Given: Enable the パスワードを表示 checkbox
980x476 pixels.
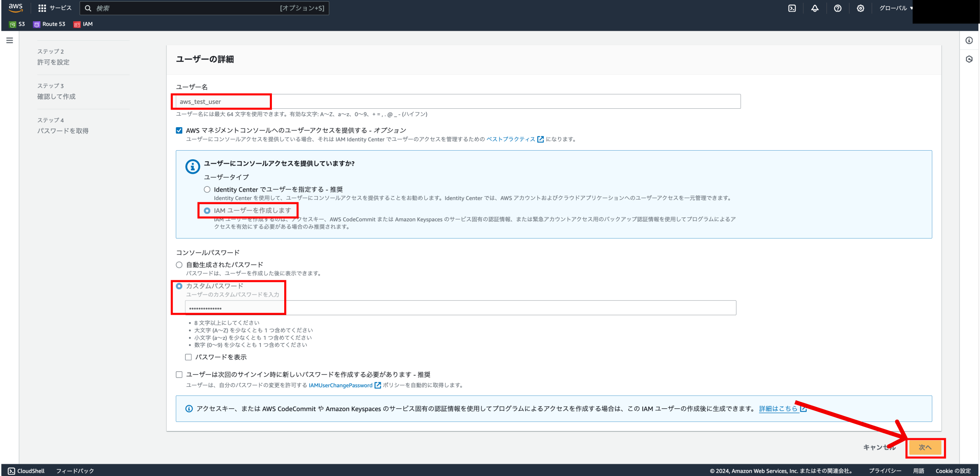Looking at the screenshot, I should tap(189, 357).
